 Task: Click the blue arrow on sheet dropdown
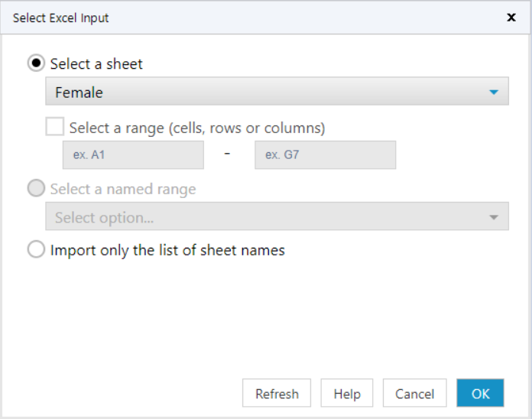pos(494,93)
